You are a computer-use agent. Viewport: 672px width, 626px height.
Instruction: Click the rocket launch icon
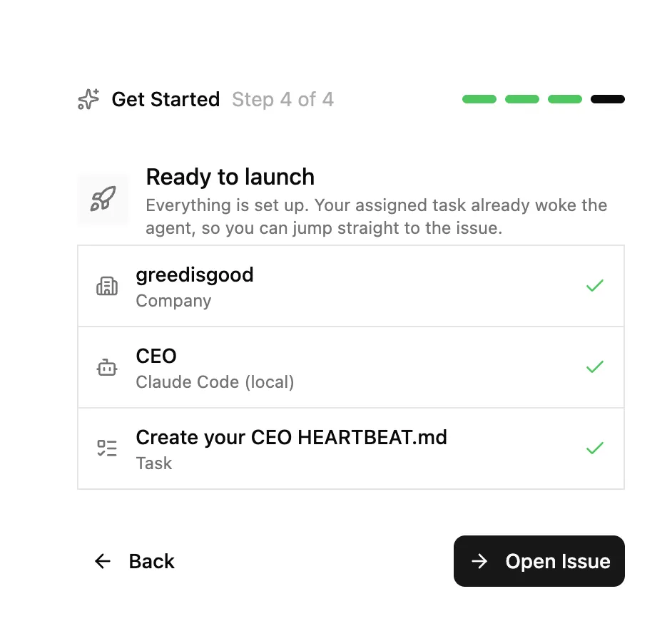103,199
